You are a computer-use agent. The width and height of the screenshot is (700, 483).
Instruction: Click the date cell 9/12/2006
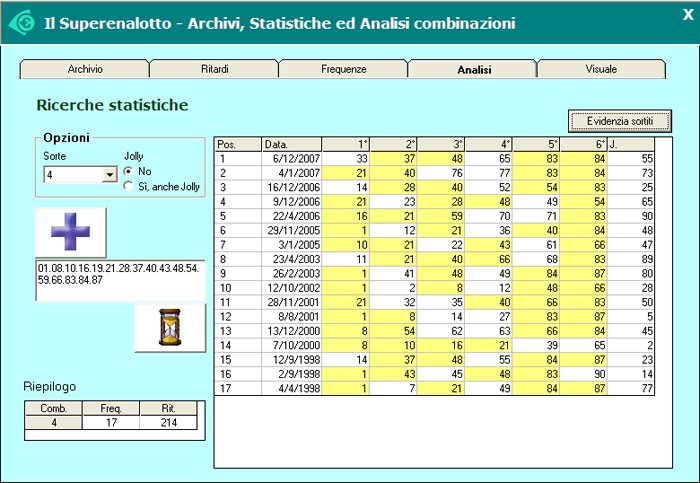[292, 202]
